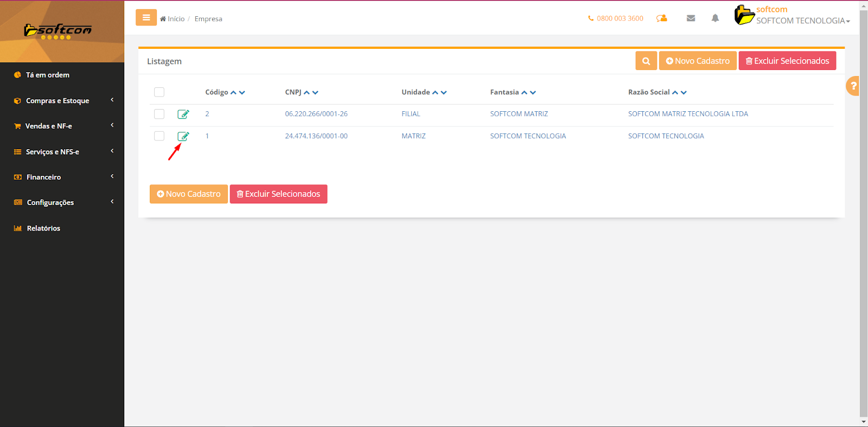The height and width of the screenshot is (427, 868).
Task: Toggle the select-all checkbox in table header
Action: (159, 92)
